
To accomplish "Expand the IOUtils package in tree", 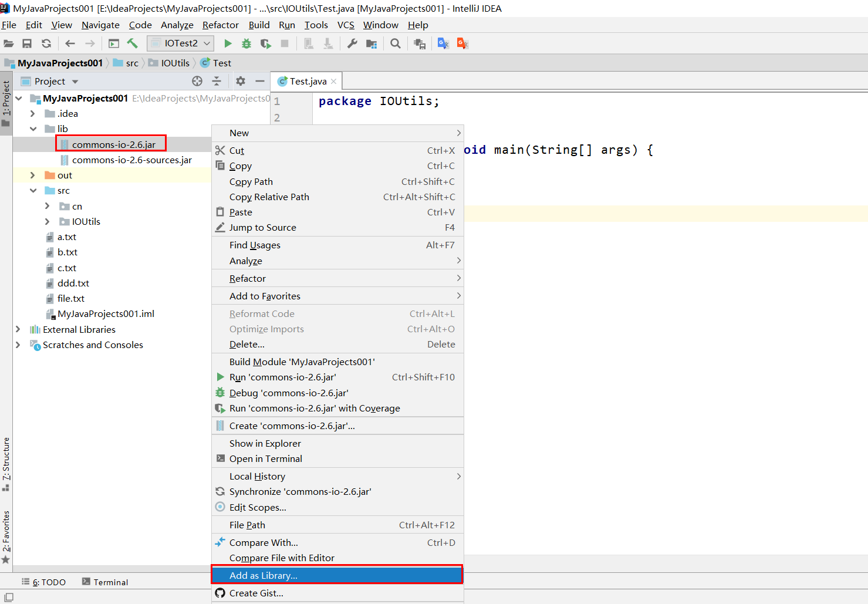I will 48,221.
